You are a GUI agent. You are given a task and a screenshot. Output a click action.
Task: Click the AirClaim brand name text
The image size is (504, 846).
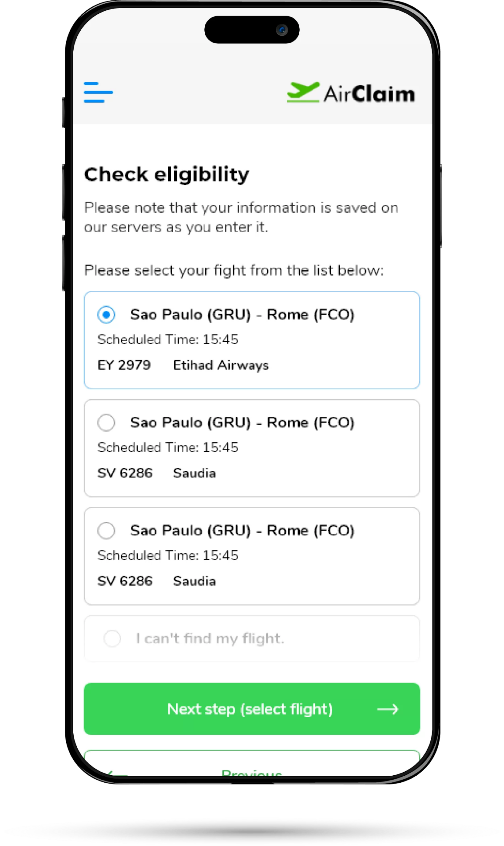(369, 94)
